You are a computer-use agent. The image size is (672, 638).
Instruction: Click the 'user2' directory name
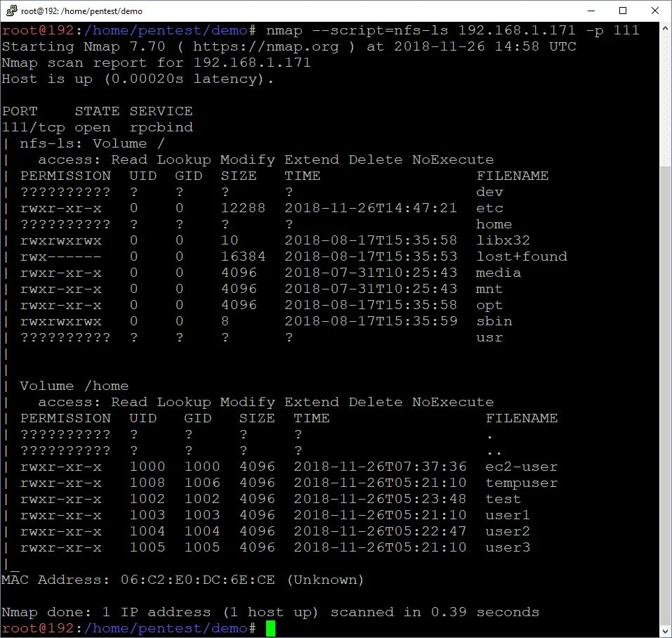(508, 532)
